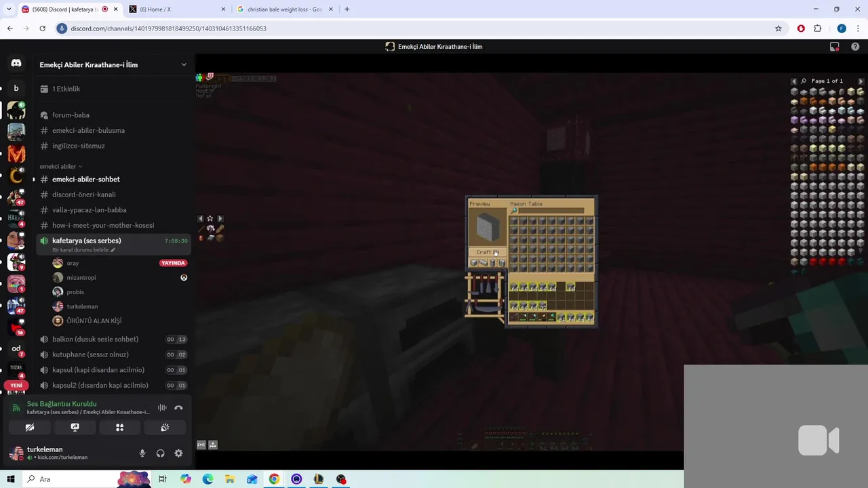868x488 pixels.
Task: Click the YAYINDA live badge next to oray
Action: point(173,263)
